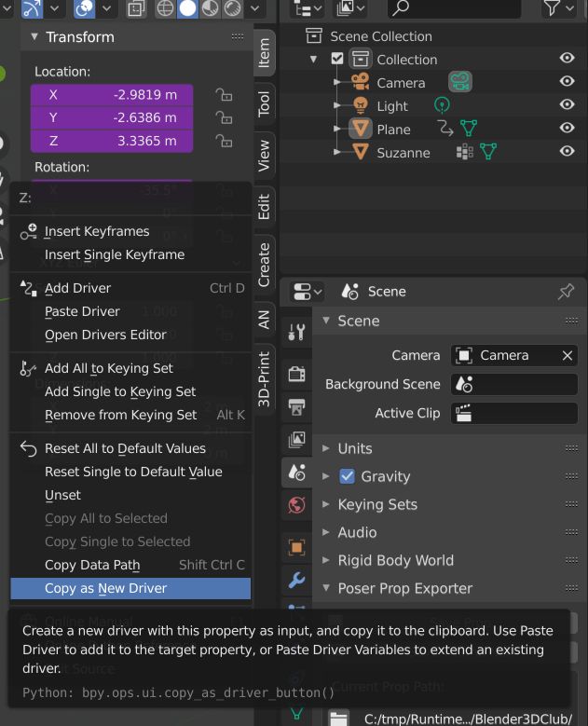This screenshot has width=588, height=726.
Task: Open the View Layer properties tab
Action: [x=296, y=439]
